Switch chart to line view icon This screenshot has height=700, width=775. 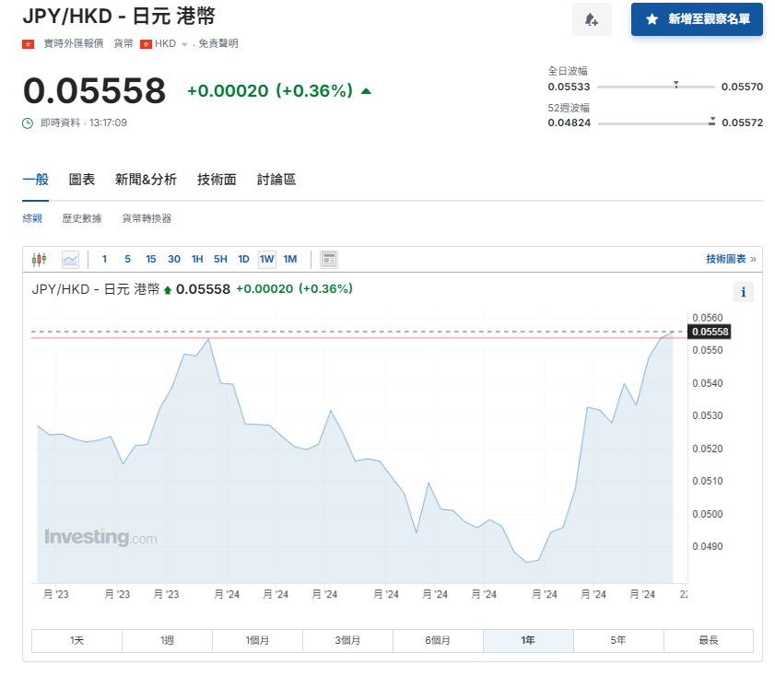tap(71, 259)
